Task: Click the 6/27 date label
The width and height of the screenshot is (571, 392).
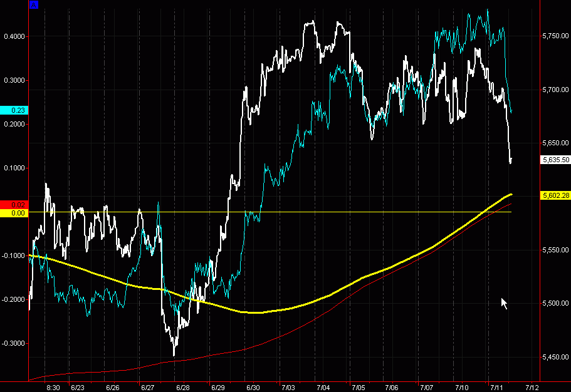Action: coord(147,388)
